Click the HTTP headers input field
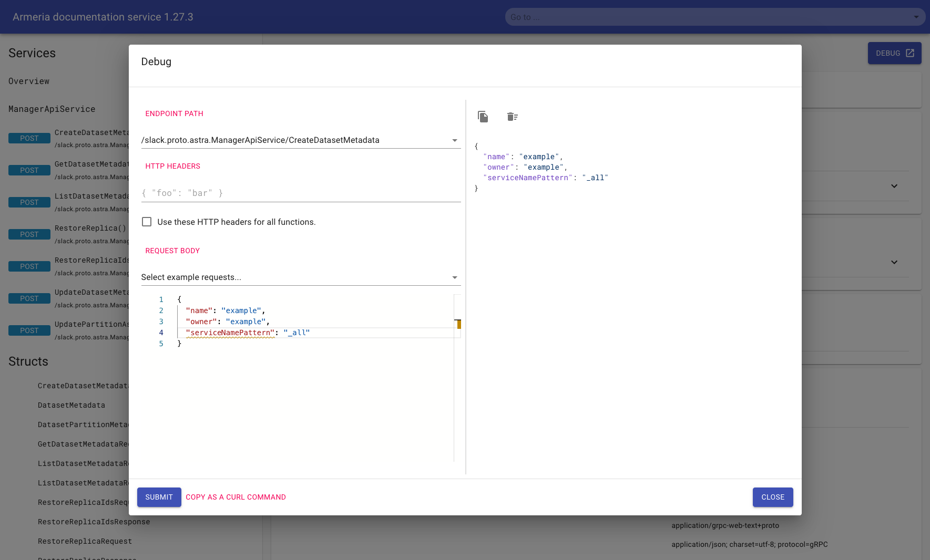 (x=301, y=193)
